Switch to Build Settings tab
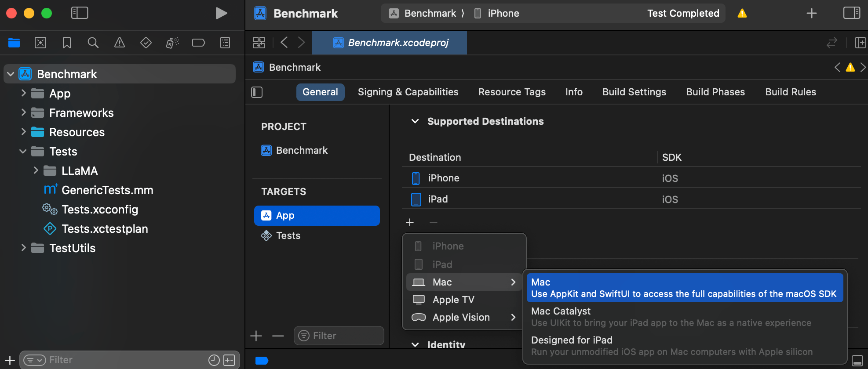Image resolution: width=868 pixels, height=369 pixels. [x=634, y=92]
